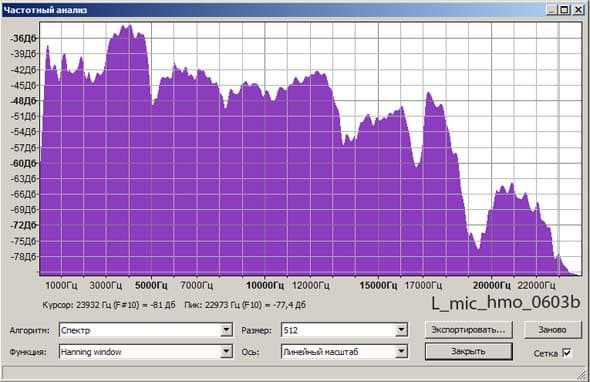Viewport: 590px width, 382px height.
Task: Click the Закрыть button
Action: pos(468,351)
